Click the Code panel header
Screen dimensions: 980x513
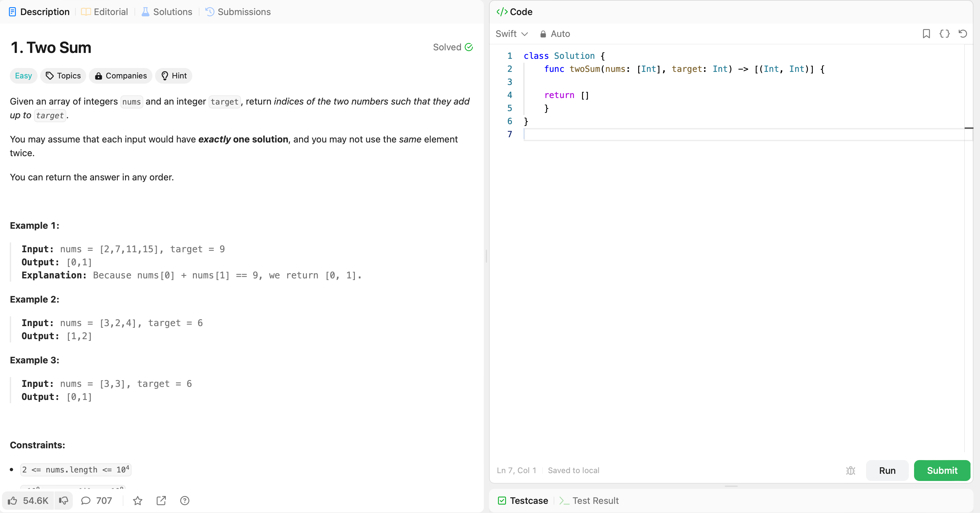pos(514,12)
